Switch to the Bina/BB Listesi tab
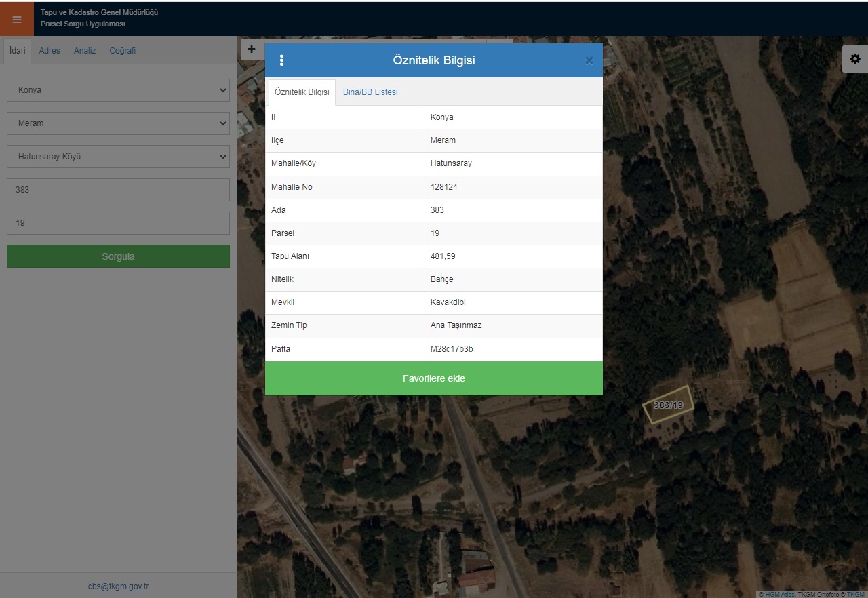The width and height of the screenshot is (868, 598). coord(370,92)
